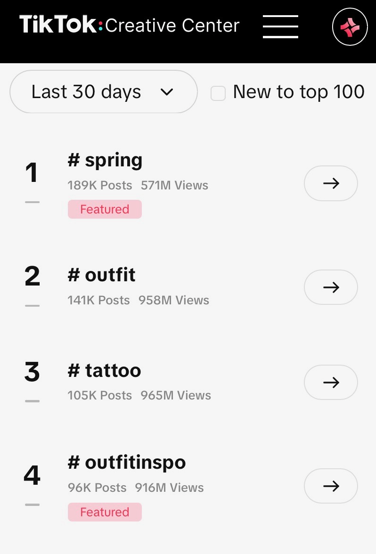Click the Featured badge under #spring
376x554 pixels.
(105, 209)
